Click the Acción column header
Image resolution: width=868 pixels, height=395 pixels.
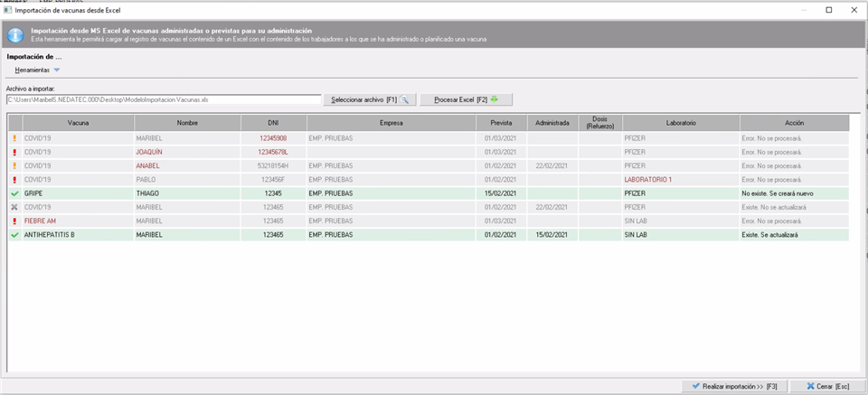click(794, 122)
